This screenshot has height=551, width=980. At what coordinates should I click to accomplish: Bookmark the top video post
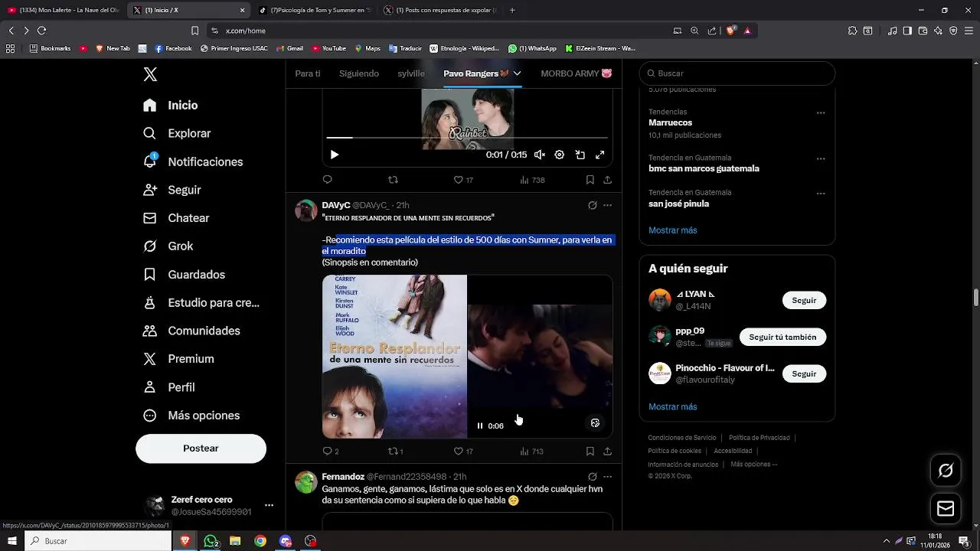590,180
